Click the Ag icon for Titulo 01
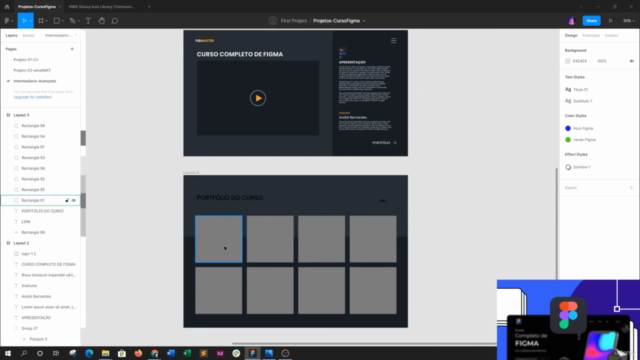This screenshot has width=640, height=360. click(568, 89)
